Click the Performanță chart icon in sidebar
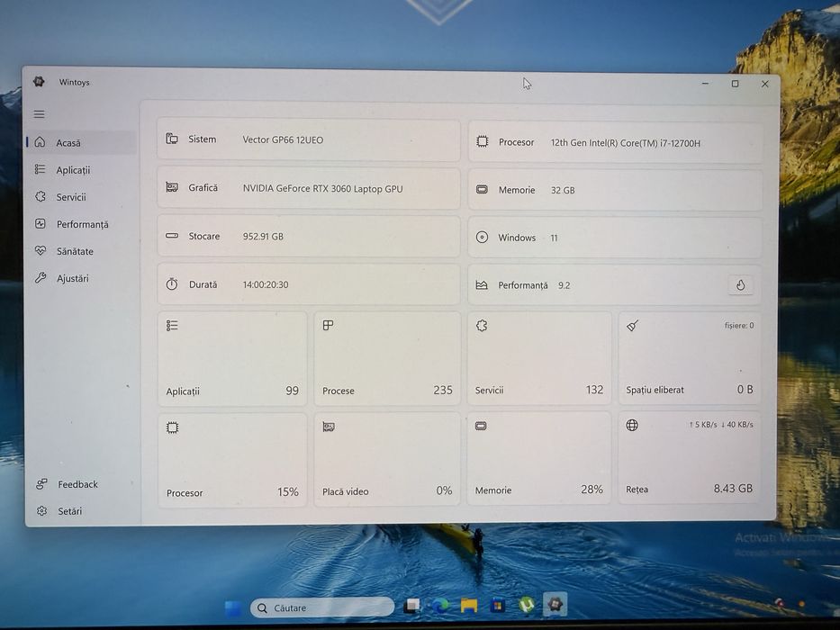This screenshot has height=630, width=840. 41,223
